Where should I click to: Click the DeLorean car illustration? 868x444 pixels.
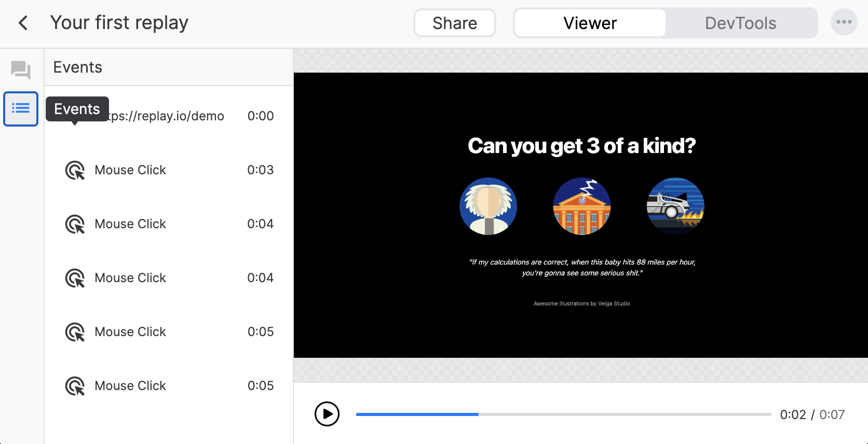coord(675,206)
